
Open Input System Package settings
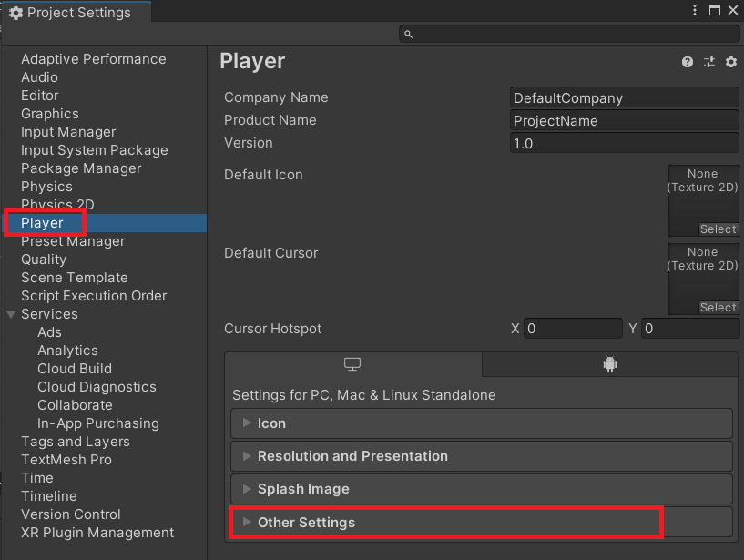coord(95,150)
